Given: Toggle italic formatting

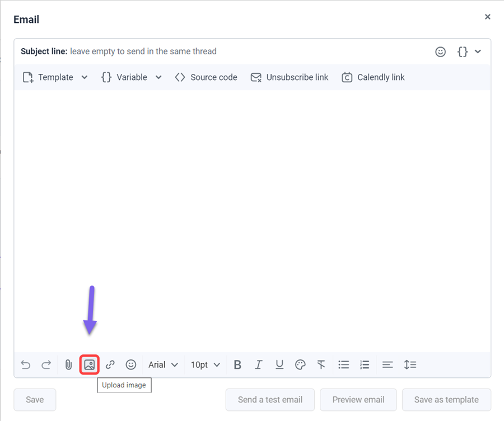Looking at the screenshot, I should coord(258,364).
